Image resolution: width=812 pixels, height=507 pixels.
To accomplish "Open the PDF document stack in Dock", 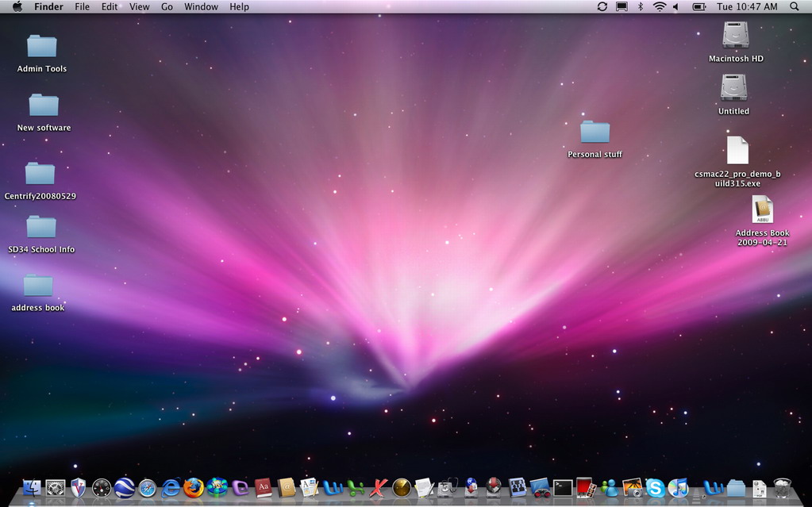I will coord(759,488).
